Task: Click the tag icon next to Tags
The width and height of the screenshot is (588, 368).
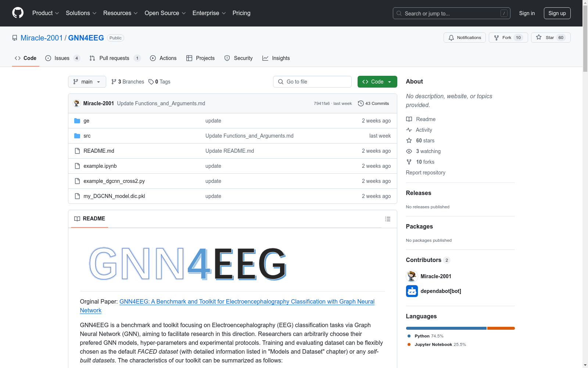Action: [x=151, y=82]
